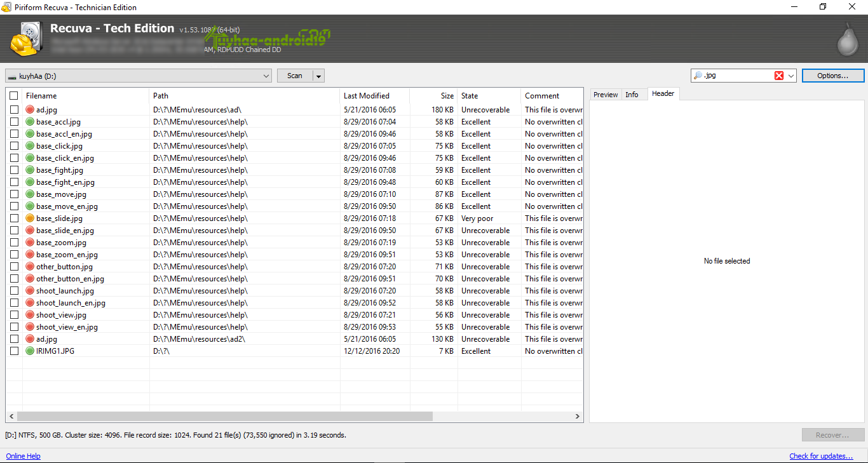Viewport: 868px width, 463px height.
Task: Click red status dot of shoot_view.jpg
Action: 30,315
